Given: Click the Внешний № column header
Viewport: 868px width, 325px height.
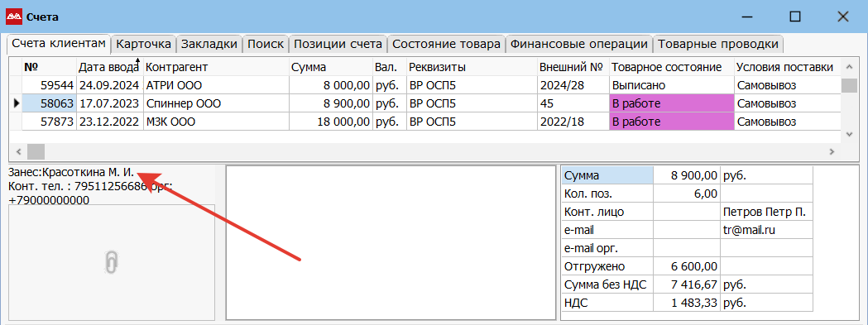Looking at the screenshot, I should click(573, 68).
